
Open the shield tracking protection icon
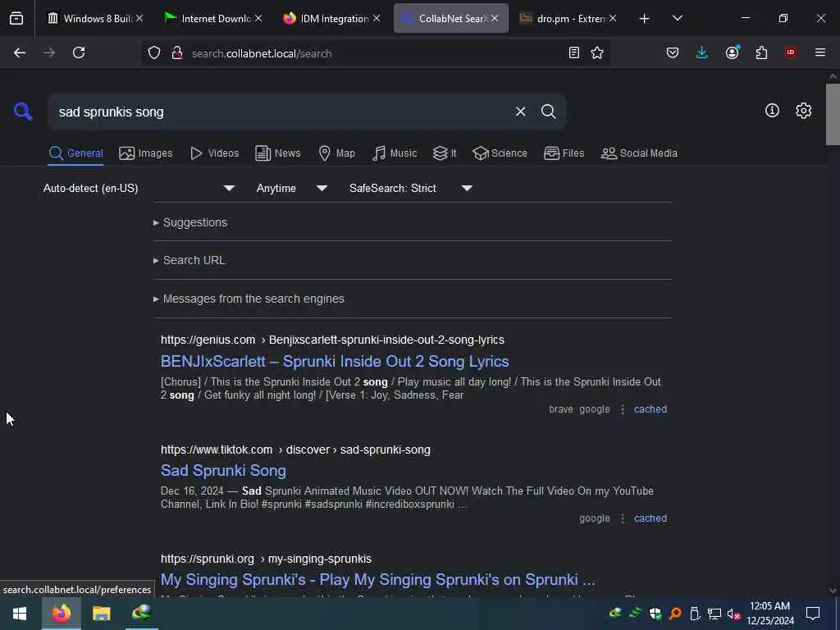(x=154, y=53)
